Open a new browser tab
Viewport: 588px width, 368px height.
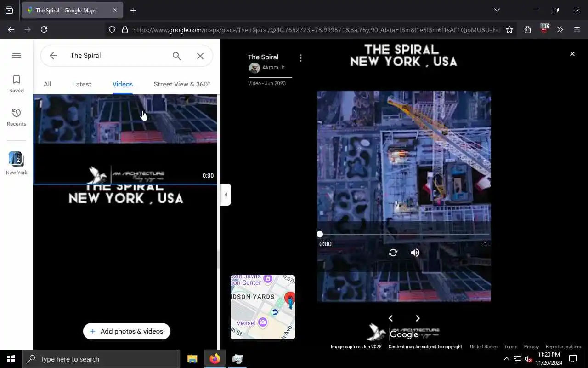(133, 11)
